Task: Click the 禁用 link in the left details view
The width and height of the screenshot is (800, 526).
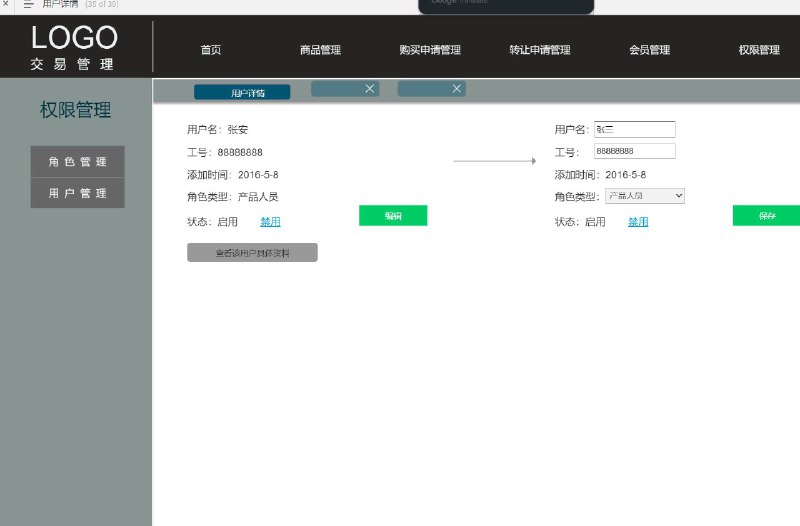Action: tap(270, 222)
